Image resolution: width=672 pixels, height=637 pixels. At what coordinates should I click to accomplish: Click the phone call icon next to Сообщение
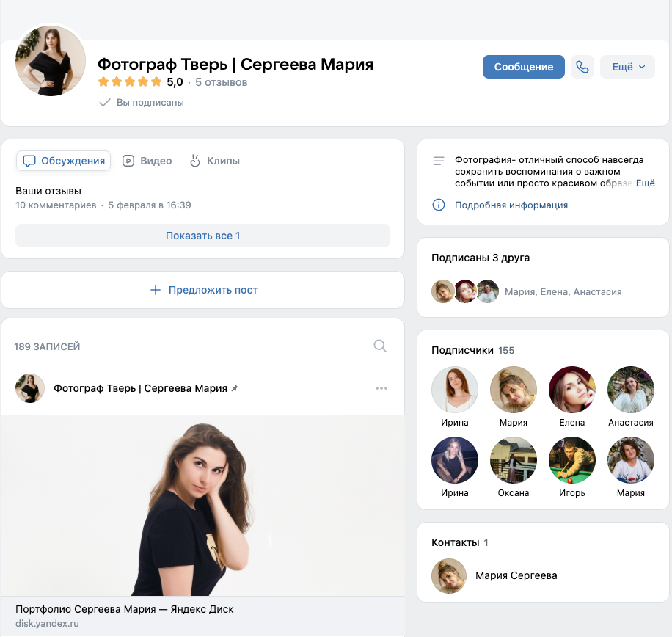(582, 67)
